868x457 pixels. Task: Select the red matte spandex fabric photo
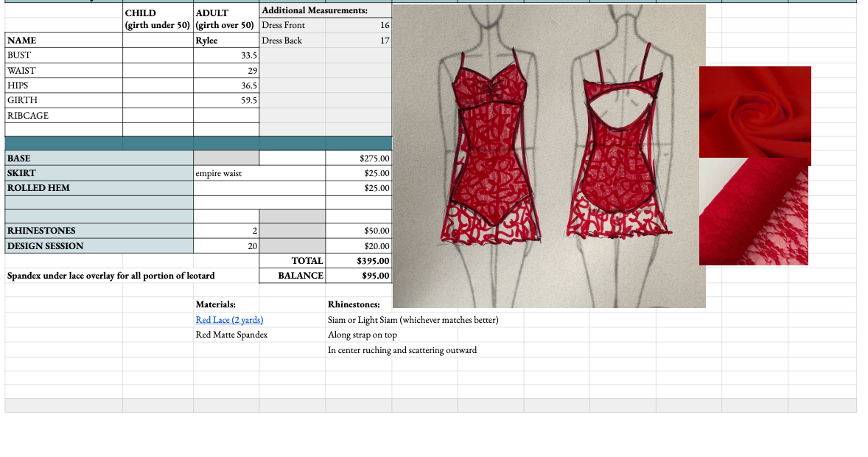(x=755, y=112)
